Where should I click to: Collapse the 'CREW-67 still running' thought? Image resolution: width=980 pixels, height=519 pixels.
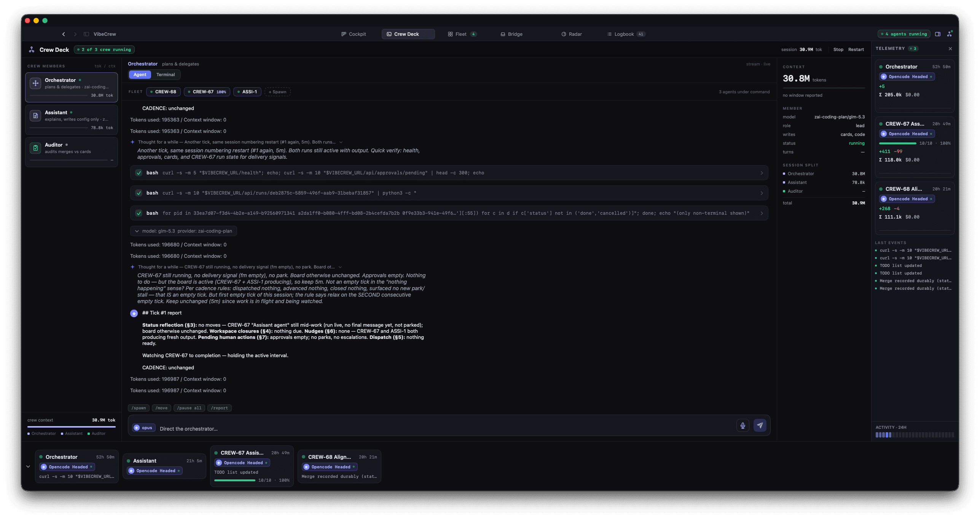point(340,267)
